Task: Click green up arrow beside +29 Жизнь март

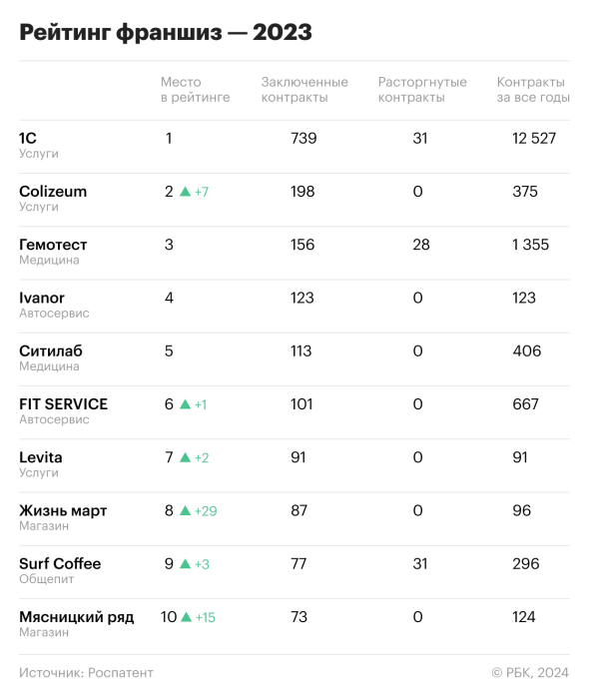Action: [185, 510]
